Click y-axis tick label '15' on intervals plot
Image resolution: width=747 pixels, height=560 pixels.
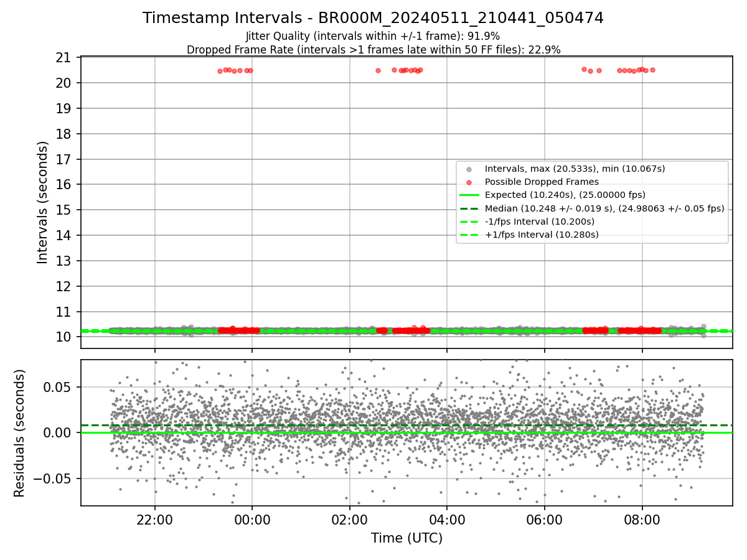(64, 210)
